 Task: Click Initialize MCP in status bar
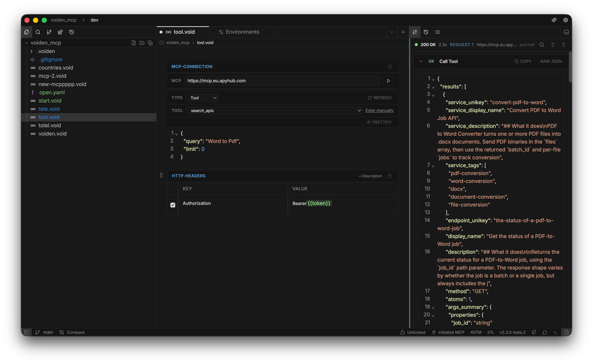448,332
